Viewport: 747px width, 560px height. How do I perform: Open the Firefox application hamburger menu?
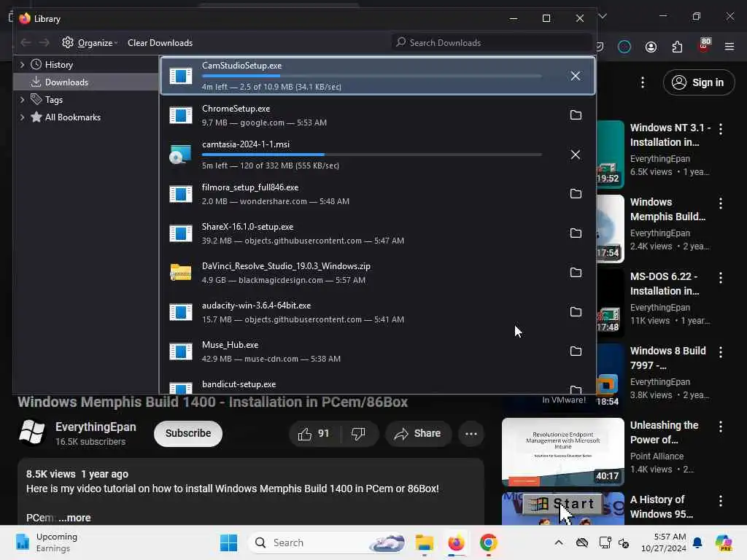click(729, 47)
